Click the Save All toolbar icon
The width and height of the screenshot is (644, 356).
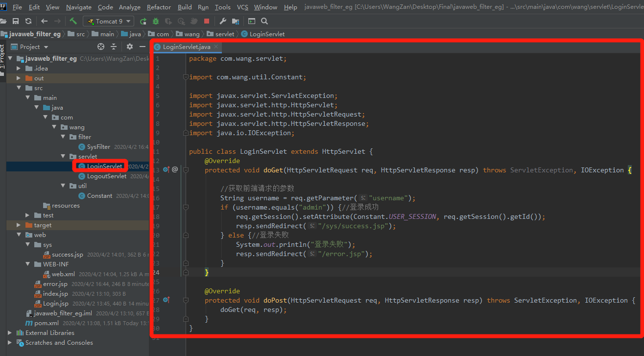[x=16, y=21]
